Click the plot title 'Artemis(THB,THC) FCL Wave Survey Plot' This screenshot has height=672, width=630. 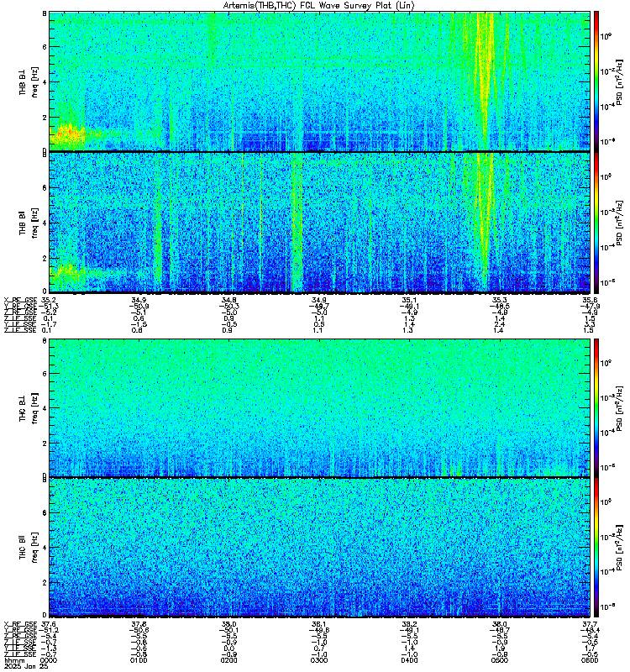[x=316, y=5]
